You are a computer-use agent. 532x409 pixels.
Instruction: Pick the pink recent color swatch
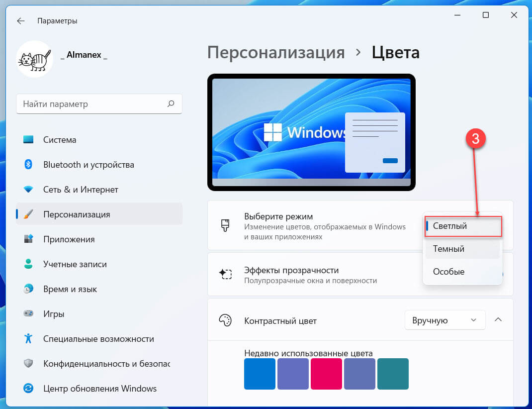click(326, 374)
